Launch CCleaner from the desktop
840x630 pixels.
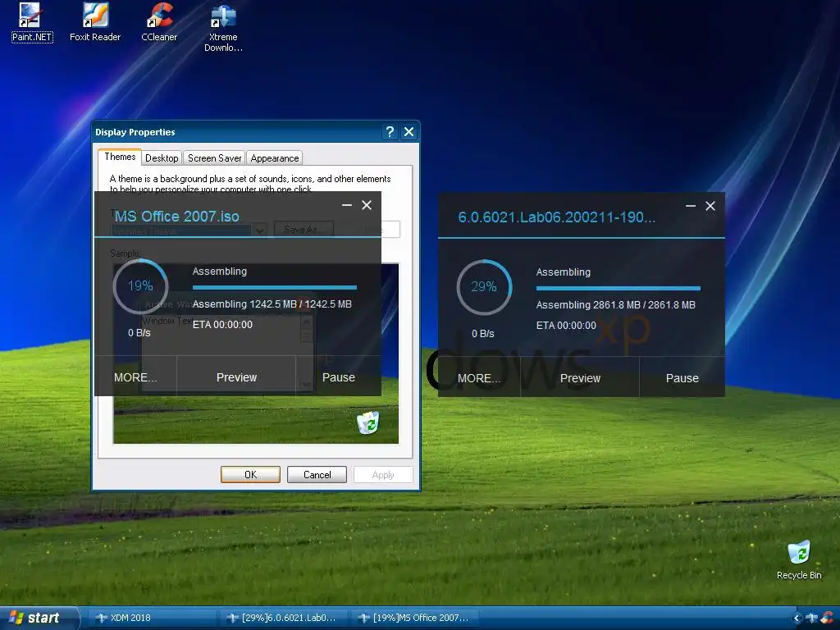pos(159,22)
